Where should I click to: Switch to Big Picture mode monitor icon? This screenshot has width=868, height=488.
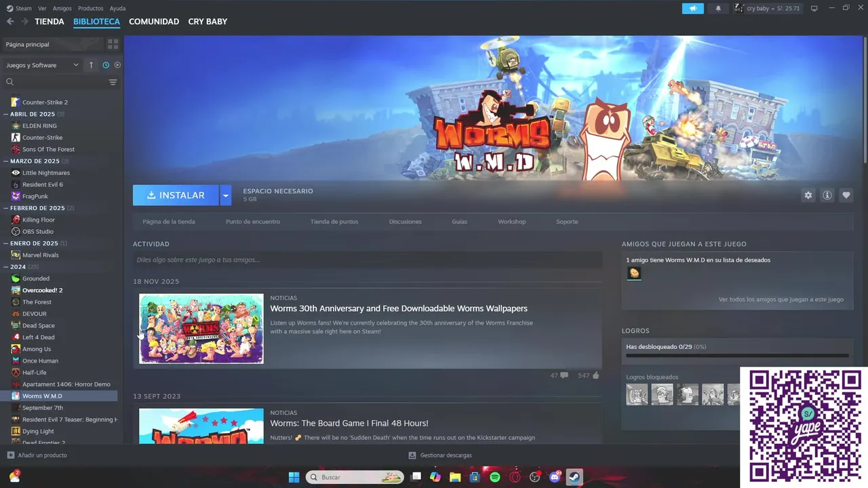(x=814, y=8)
